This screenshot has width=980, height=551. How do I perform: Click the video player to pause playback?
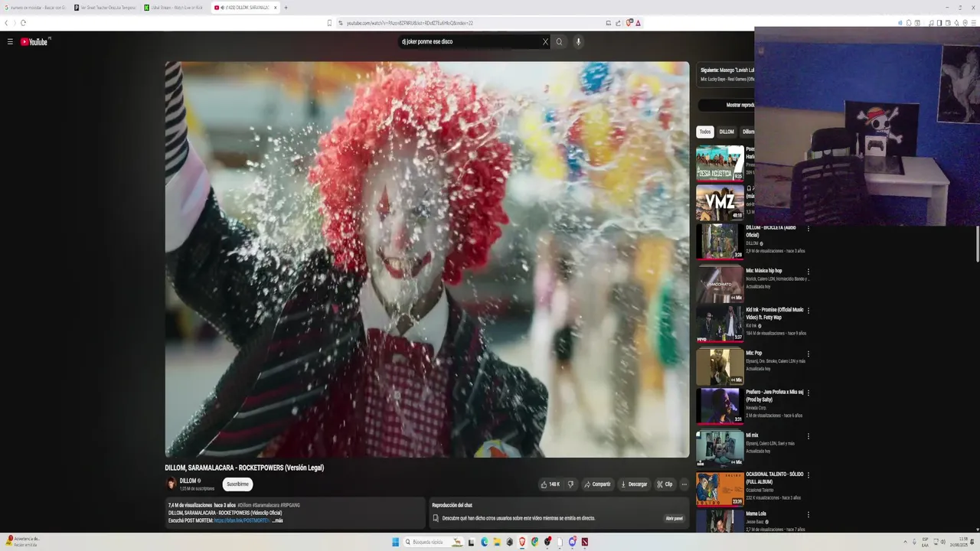point(427,259)
